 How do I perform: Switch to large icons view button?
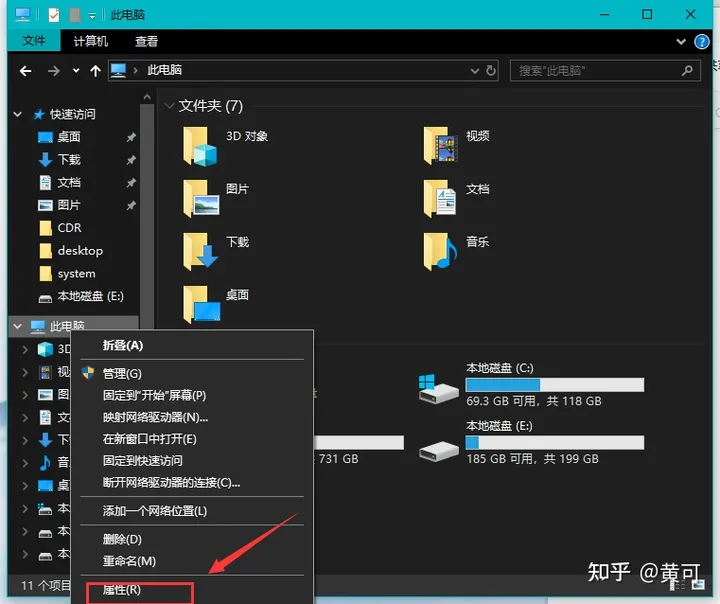click(698, 585)
